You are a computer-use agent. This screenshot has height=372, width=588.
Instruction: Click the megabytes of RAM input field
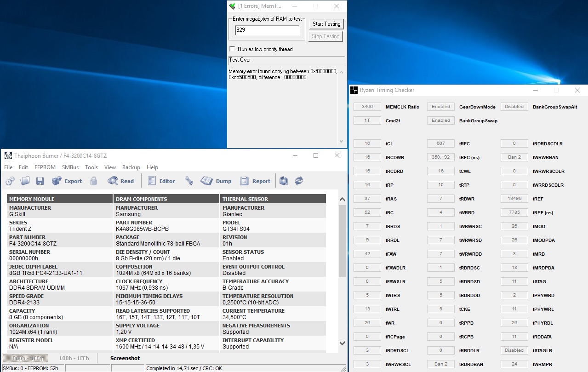[267, 30]
